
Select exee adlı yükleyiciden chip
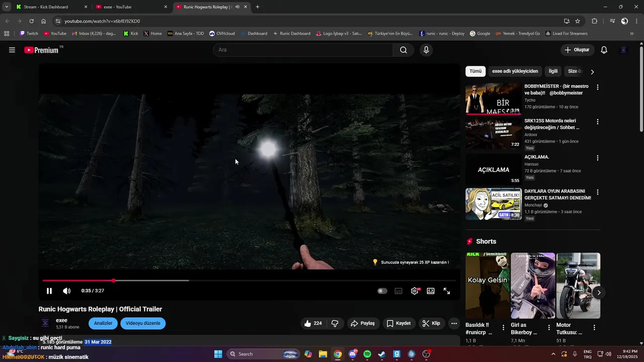click(x=515, y=71)
